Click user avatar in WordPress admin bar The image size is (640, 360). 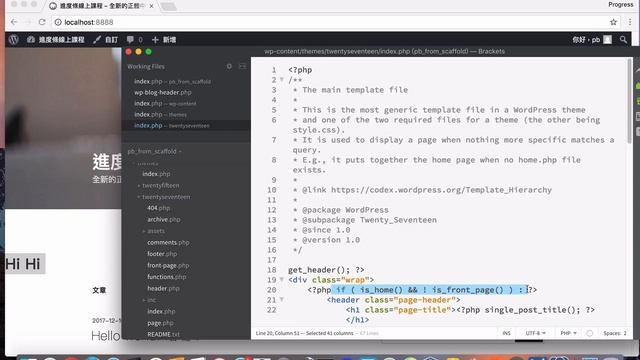coord(607,40)
